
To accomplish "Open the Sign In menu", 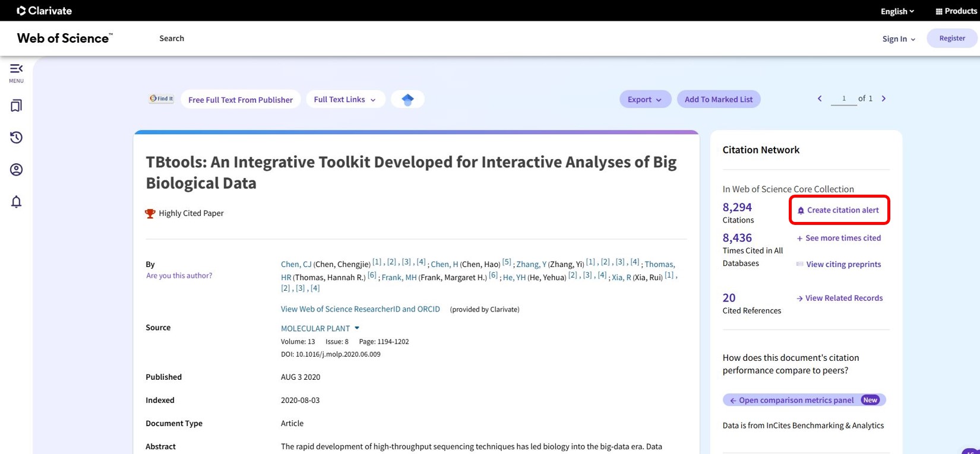I will (898, 39).
